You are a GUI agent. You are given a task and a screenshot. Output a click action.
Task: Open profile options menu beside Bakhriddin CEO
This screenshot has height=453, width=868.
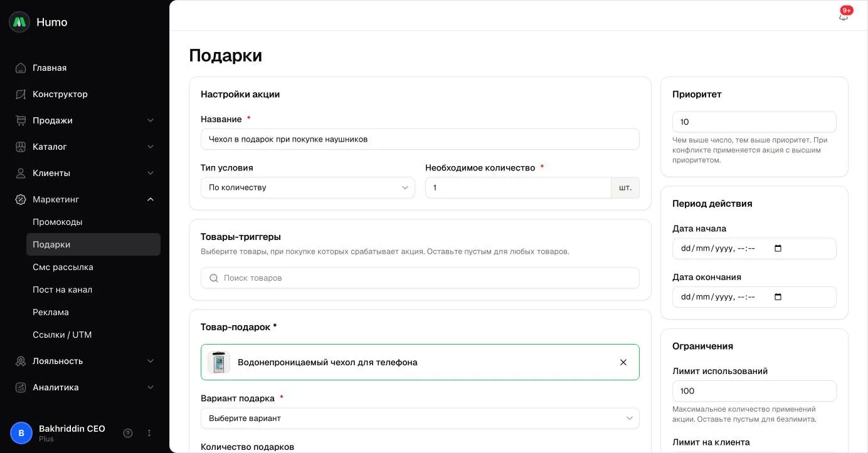point(149,433)
